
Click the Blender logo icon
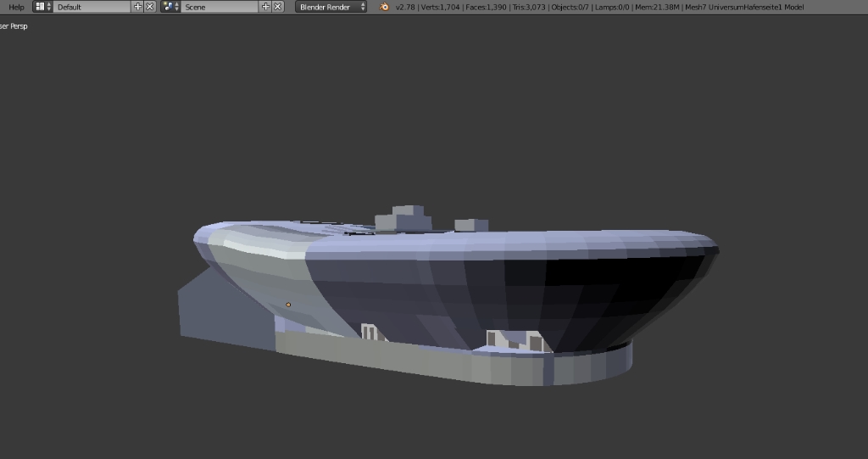(384, 7)
